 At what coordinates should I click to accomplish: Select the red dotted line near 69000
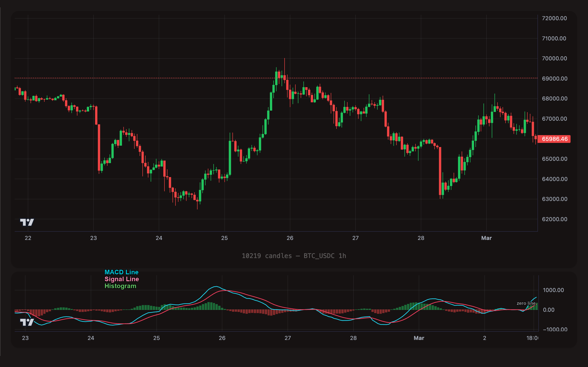click(170, 78)
